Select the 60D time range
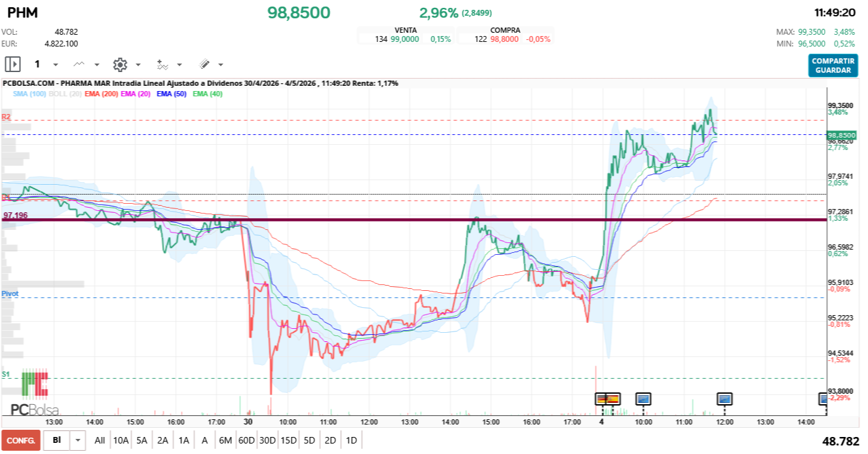 (246, 441)
